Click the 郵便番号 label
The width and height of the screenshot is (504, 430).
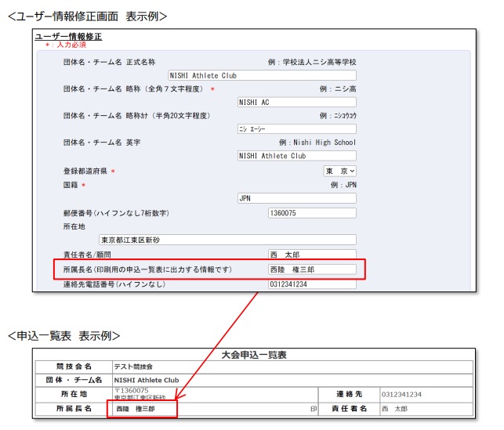pos(116,213)
